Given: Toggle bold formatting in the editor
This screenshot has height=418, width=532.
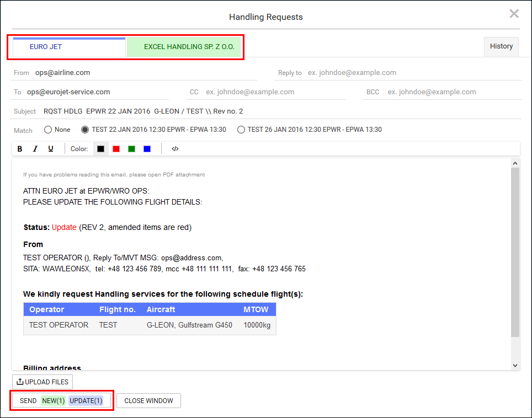Looking at the screenshot, I should tap(20, 149).
